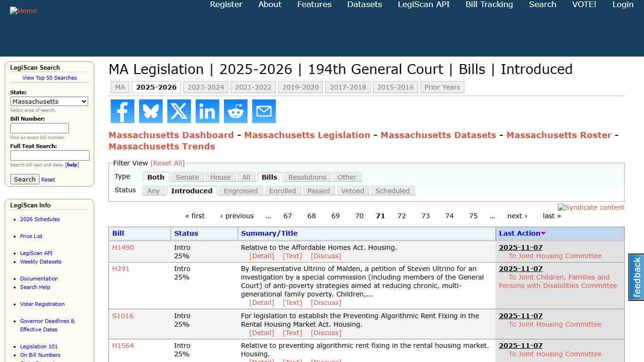644x362 pixels.
Task: Share the page on LinkedIn
Action: click(207, 111)
